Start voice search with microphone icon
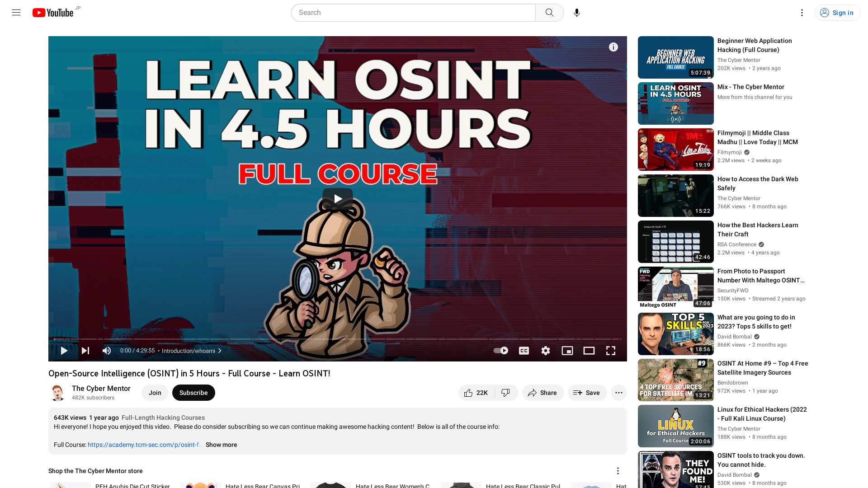 pyautogui.click(x=576, y=13)
